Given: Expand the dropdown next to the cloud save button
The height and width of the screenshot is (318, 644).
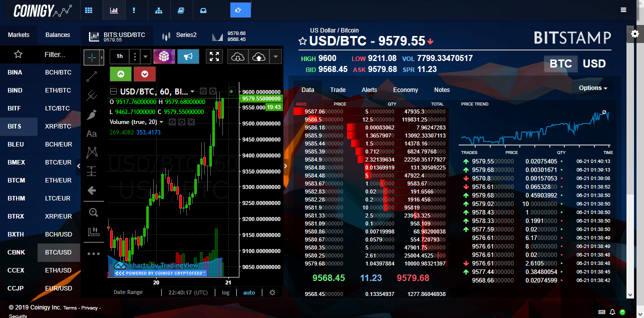Looking at the screenshot, I should (275, 56).
